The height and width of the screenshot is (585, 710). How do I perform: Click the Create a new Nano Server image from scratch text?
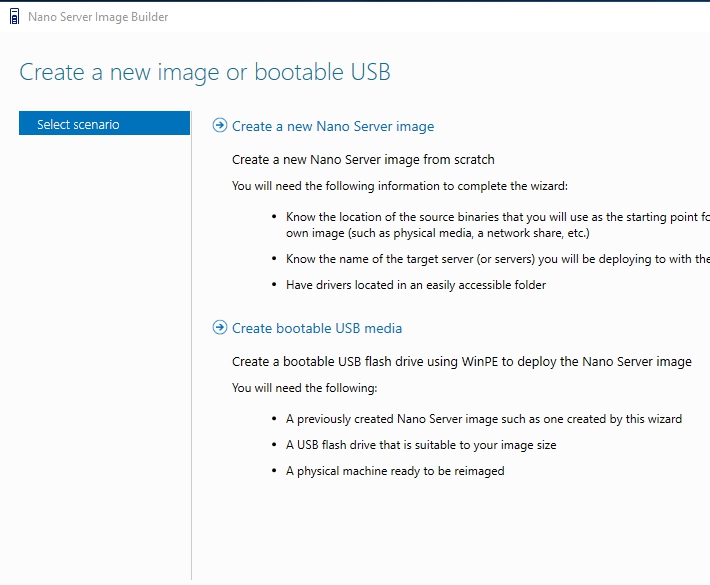point(363,159)
